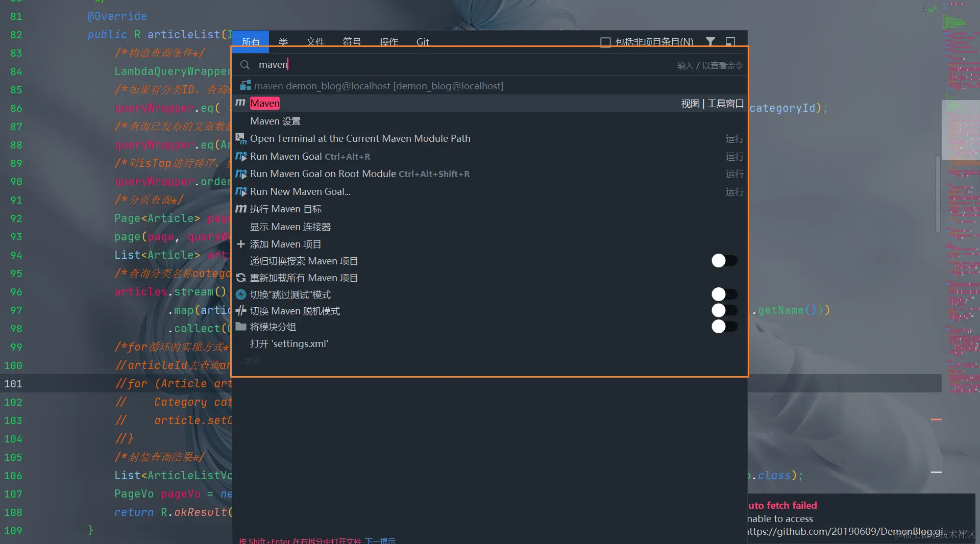Switch to the 文件 tab
The image size is (980, 544).
(x=315, y=41)
